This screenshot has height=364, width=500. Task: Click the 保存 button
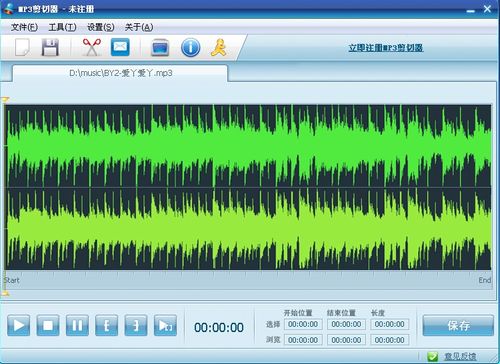[458, 325]
